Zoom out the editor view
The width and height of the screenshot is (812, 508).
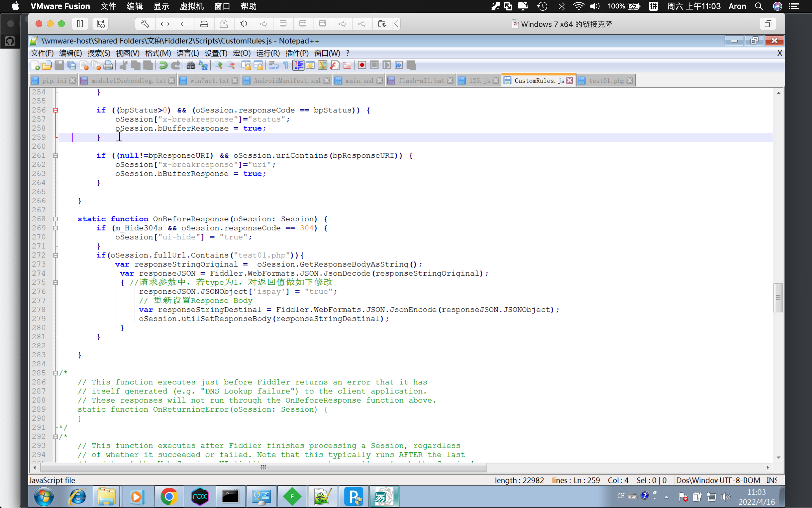click(x=231, y=65)
